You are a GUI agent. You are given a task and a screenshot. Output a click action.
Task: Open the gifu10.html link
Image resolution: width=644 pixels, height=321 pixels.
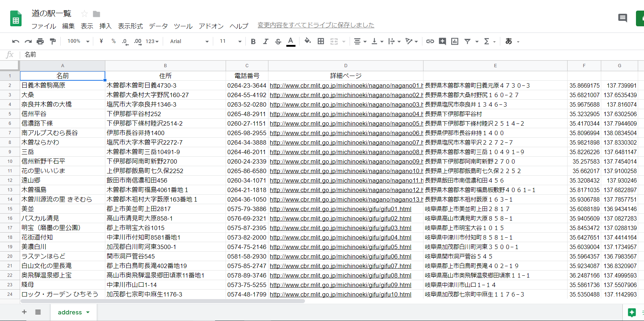pos(340,294)
